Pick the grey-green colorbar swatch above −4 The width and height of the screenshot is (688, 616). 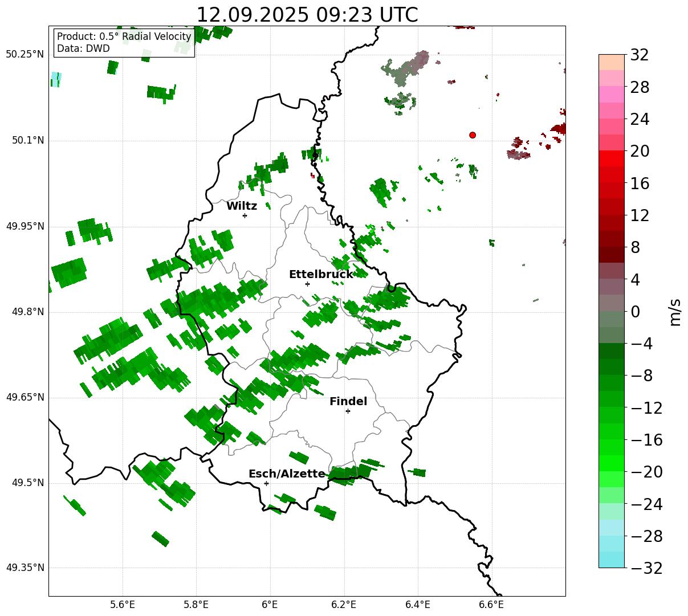(612, 335)
